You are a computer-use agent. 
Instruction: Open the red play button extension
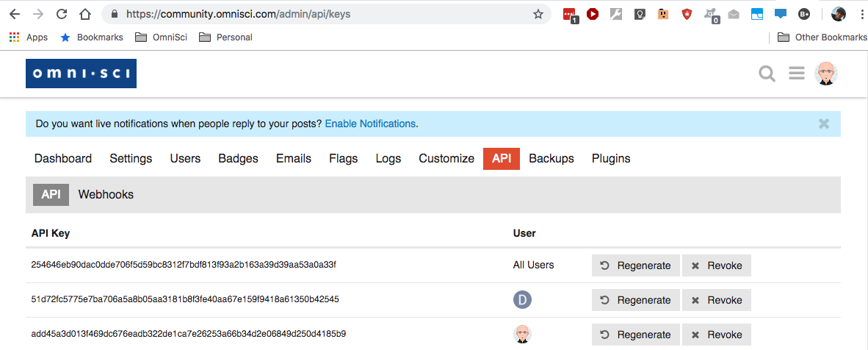coord(593,14)
